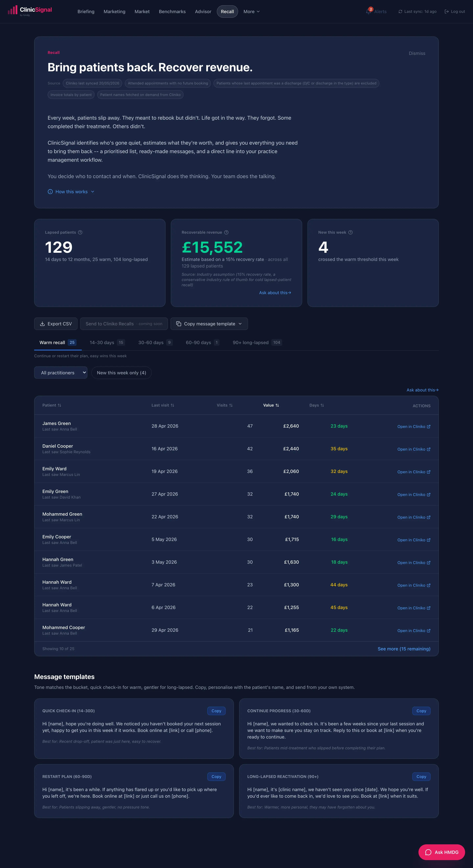Screen dimensions: 473x868
Task: Select the Warm recall tab
Action: click(x=58, y=342)
